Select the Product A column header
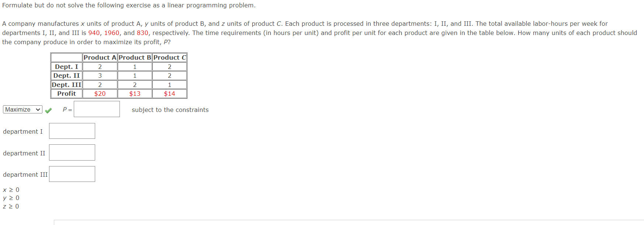644x225 pixels. pyautogui.click(x=99, y=57)
